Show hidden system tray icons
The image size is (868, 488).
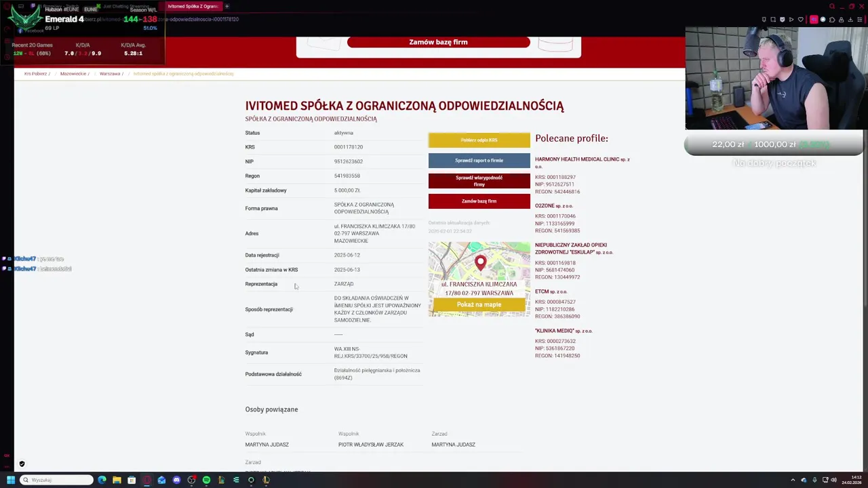click(793, 480)
